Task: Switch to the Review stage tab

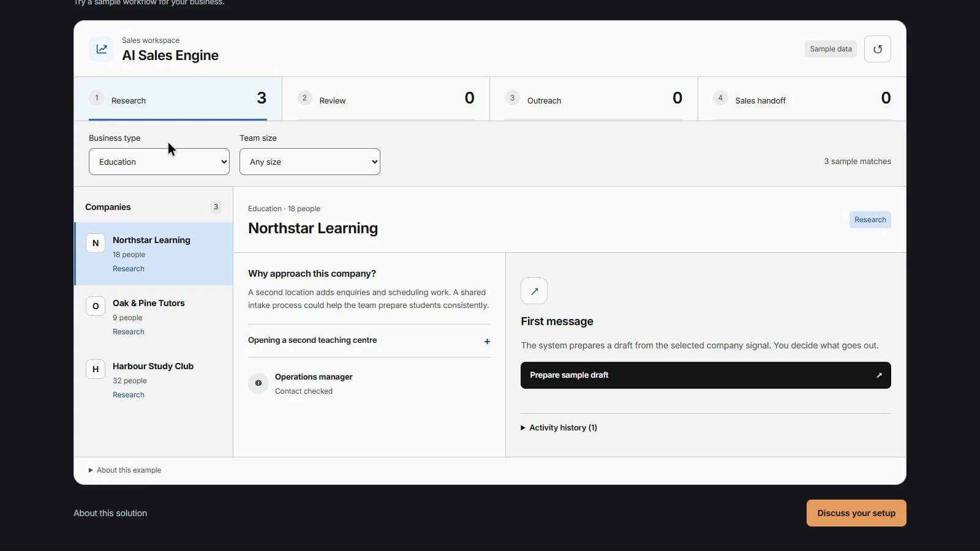Action: [x=386, y=99]
